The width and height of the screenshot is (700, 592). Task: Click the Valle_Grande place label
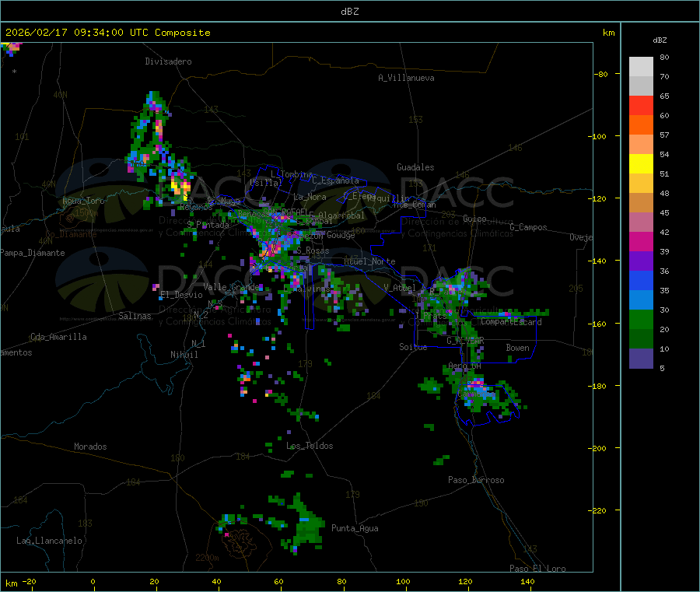click(x=231, y=287)
